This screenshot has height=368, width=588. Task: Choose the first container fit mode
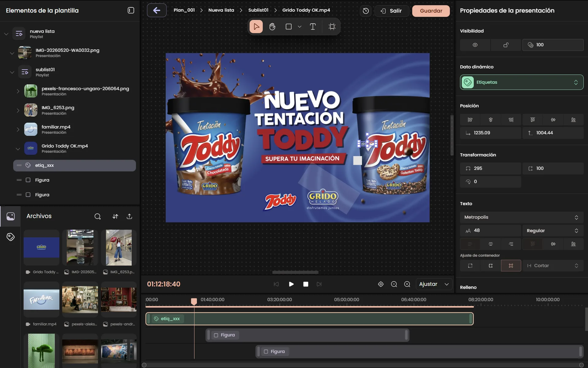click(x=470, y=266)
